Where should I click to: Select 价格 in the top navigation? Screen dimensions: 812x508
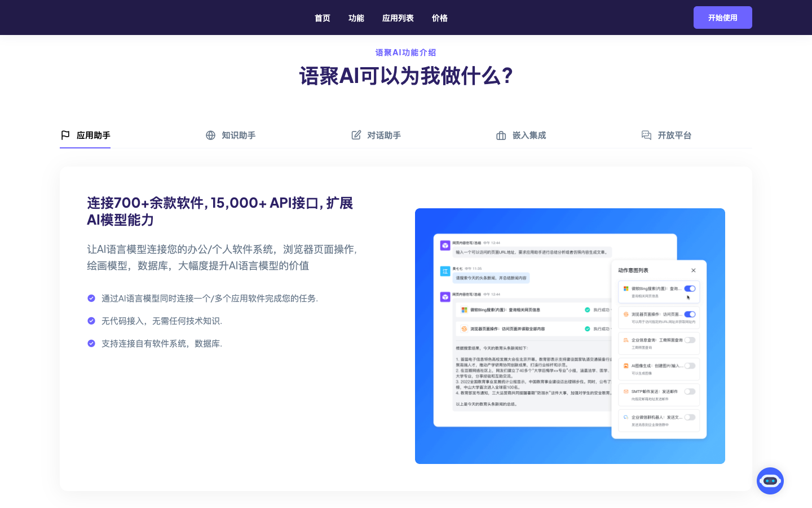439,18
